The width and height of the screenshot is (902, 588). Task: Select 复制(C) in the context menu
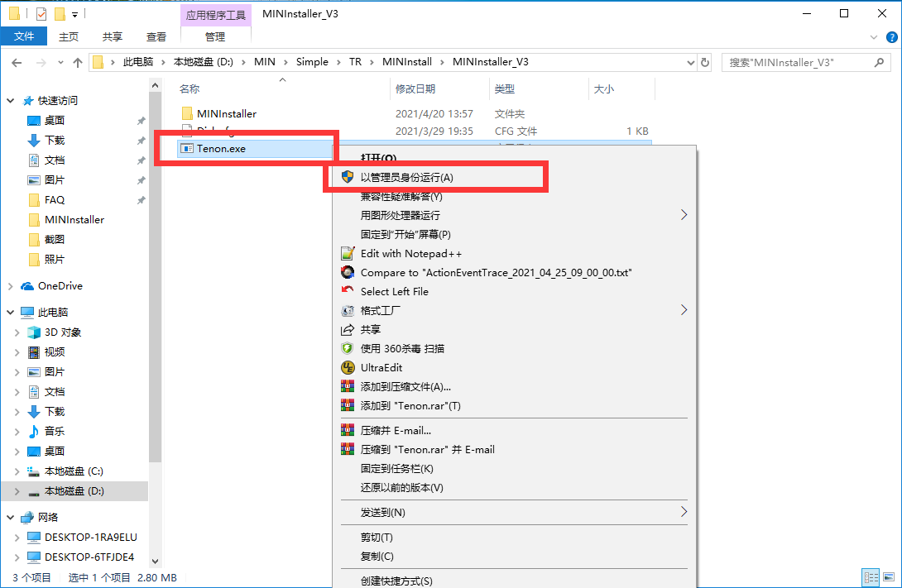377,557
